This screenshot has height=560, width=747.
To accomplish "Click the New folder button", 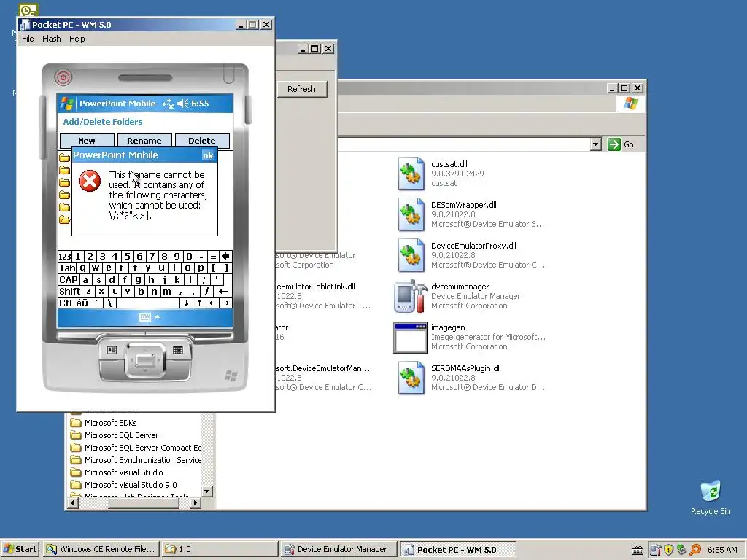I will [x=87, y=141].
